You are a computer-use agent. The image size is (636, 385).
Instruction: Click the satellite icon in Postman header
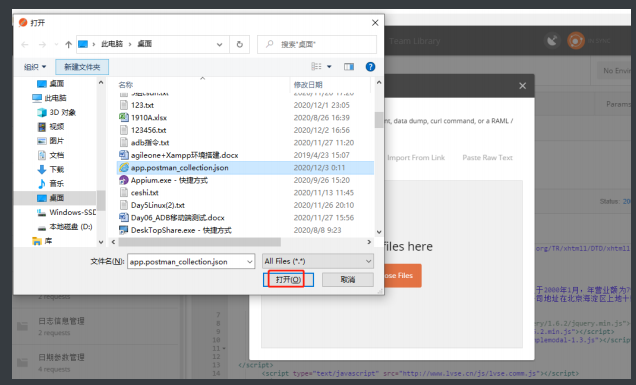552,41
